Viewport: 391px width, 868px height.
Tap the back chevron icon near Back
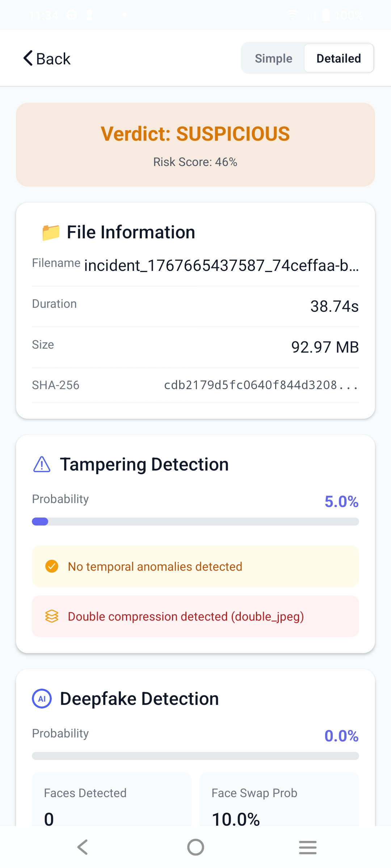[x=26, y=58]
